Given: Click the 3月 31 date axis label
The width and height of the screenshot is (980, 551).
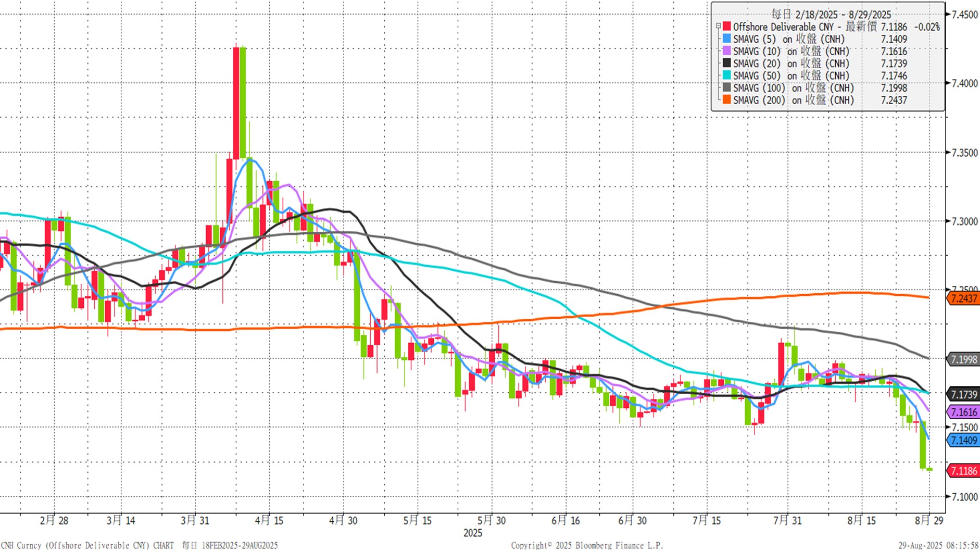Looking at the screenshot, I should (x=195, y=520).
